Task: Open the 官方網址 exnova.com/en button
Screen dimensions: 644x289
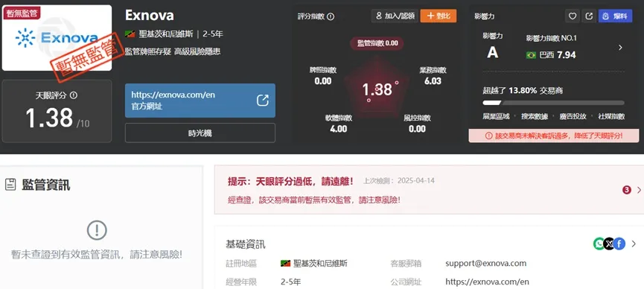Action: [200, 101]
